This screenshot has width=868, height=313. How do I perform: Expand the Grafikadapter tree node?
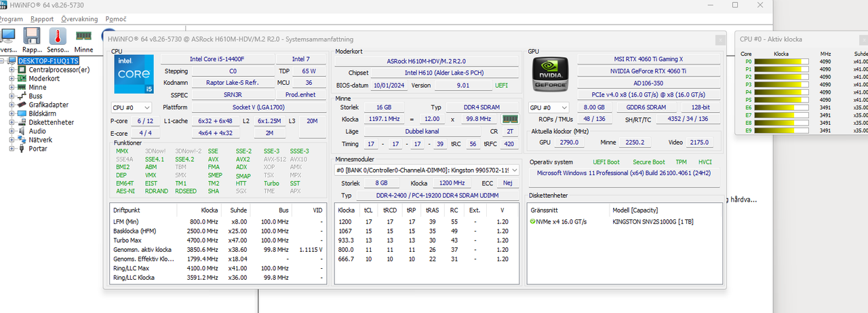[12, 105]
